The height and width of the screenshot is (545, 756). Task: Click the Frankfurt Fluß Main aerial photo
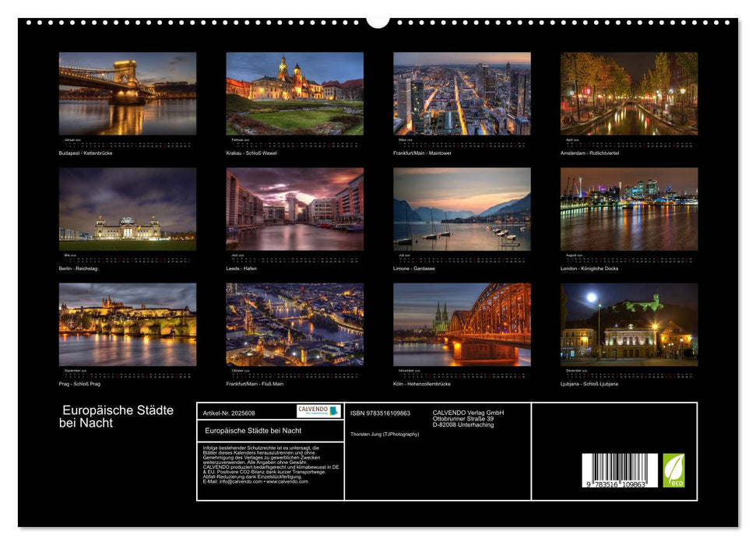coord(294,324)
